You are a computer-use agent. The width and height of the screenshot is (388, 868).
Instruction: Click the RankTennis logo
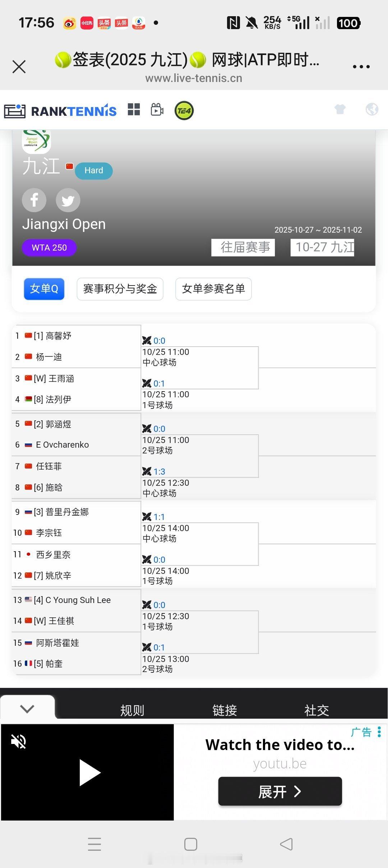(60, 111)
